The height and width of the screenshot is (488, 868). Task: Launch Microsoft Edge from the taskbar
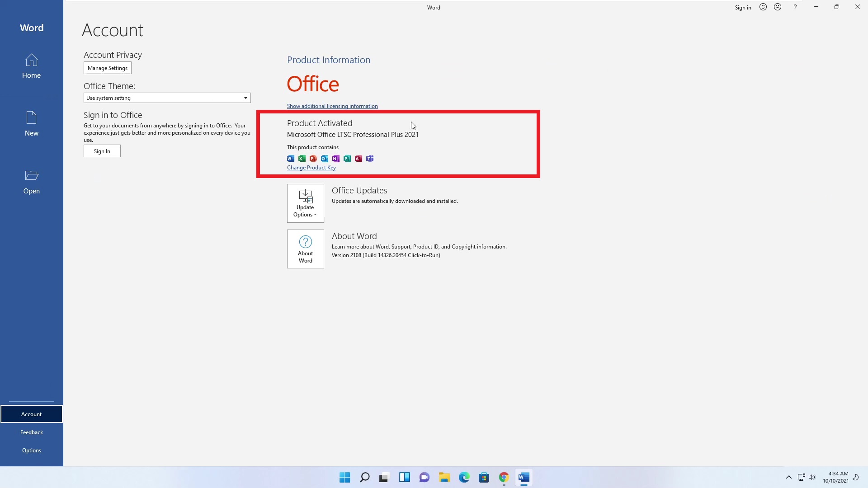464,478
